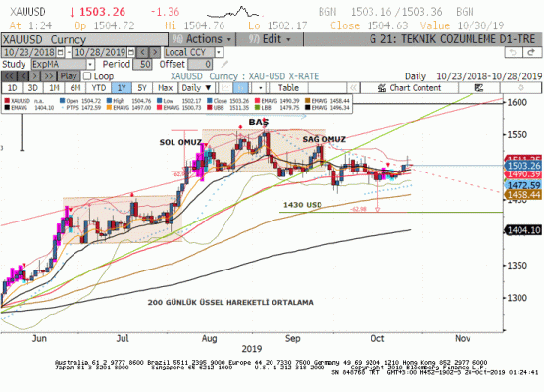
Task: Start playback with the Play button
Action: (x=69, y=76)
